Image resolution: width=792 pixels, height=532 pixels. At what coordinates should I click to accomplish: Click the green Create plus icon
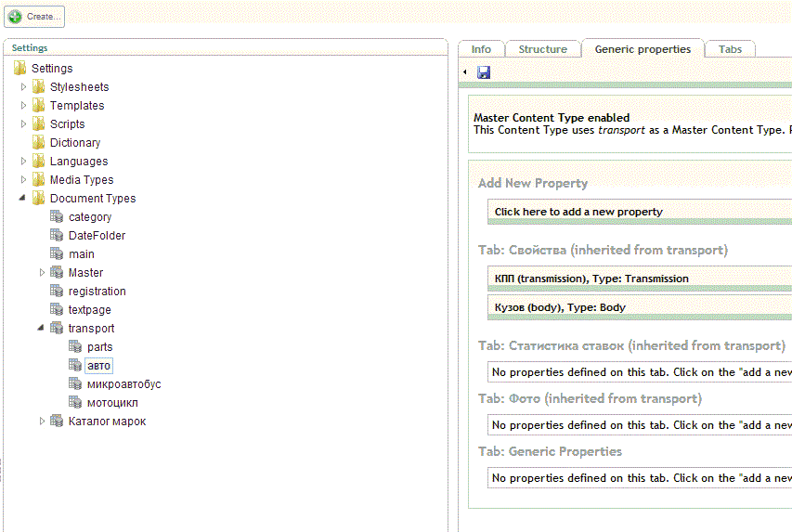[16, 17]
